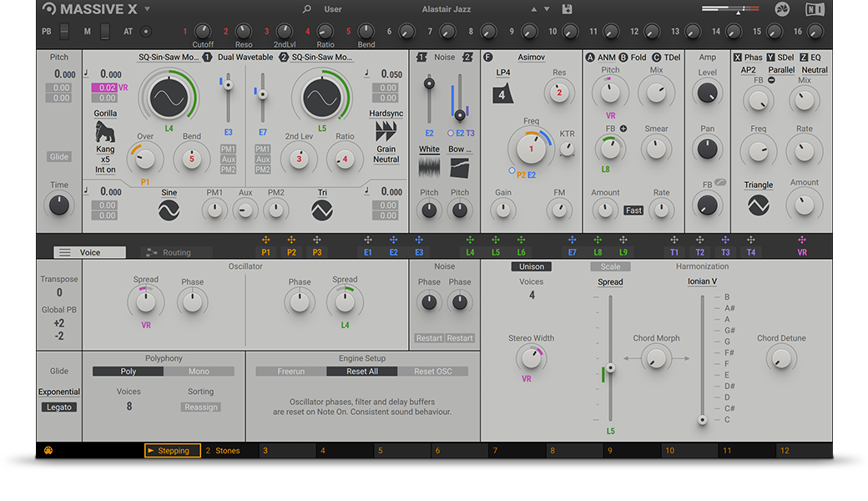Open oscillator 1 SQ-Sin-Saw wavetable menu

click(169, 57)
